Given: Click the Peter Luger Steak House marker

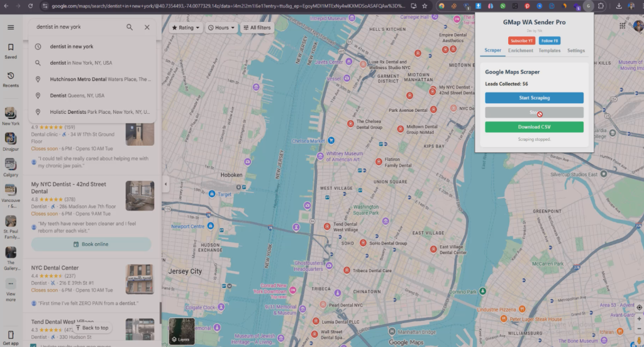Looking at the screenshot, I should coord(504,319).
